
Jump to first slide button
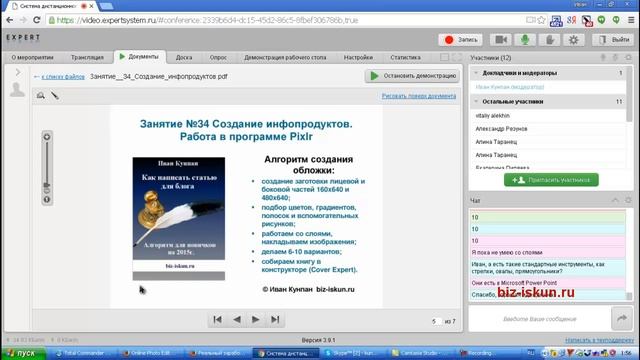pyautogui.click(x=218, y=320)
